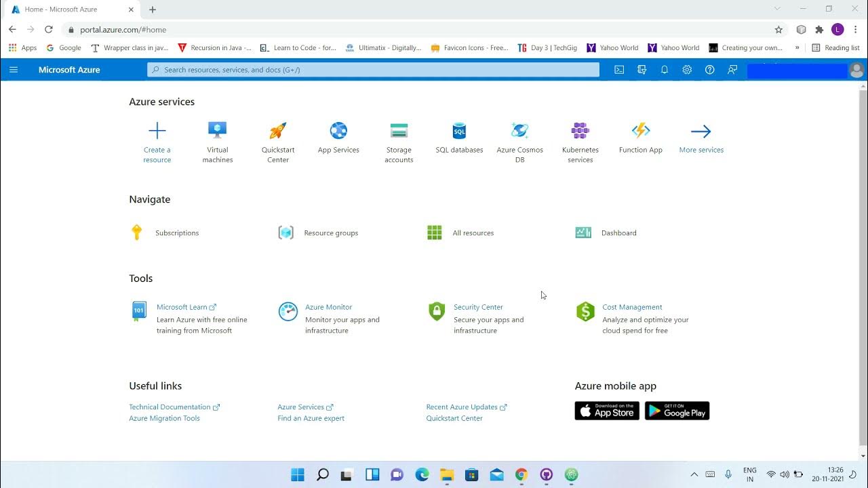
Task: Open Kubernetes services icon
Action: tap(580, 131)
